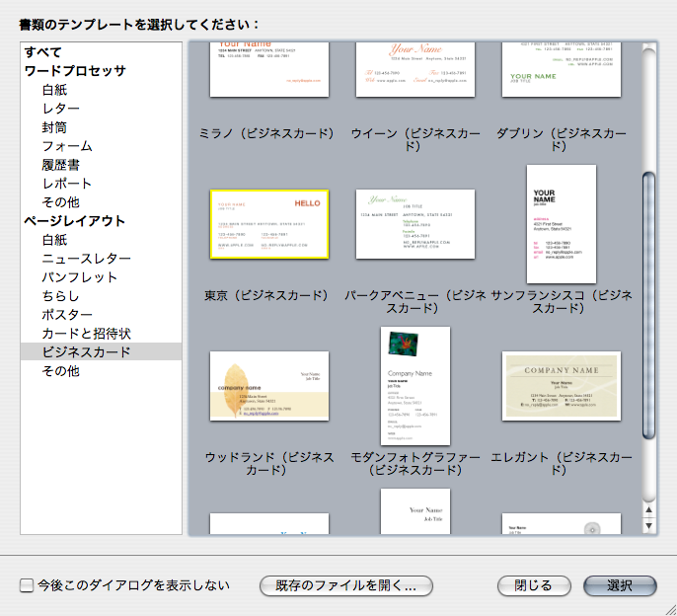The width and height of the screenshot is (677, 616).
Task: Pick the サンフランシスコ vertical business card thumbnail
Action: click(x=561, y=224)
